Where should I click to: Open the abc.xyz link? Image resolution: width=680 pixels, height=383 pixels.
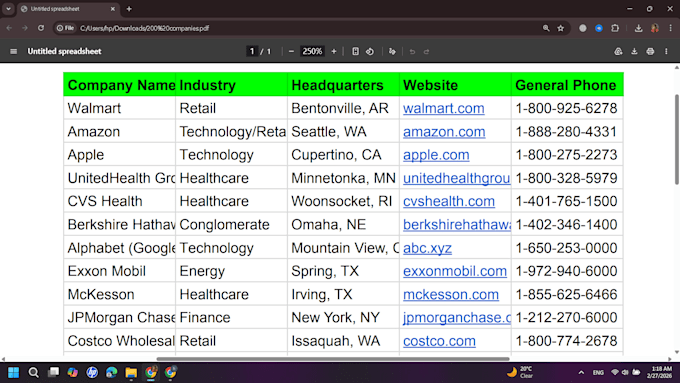427,248
